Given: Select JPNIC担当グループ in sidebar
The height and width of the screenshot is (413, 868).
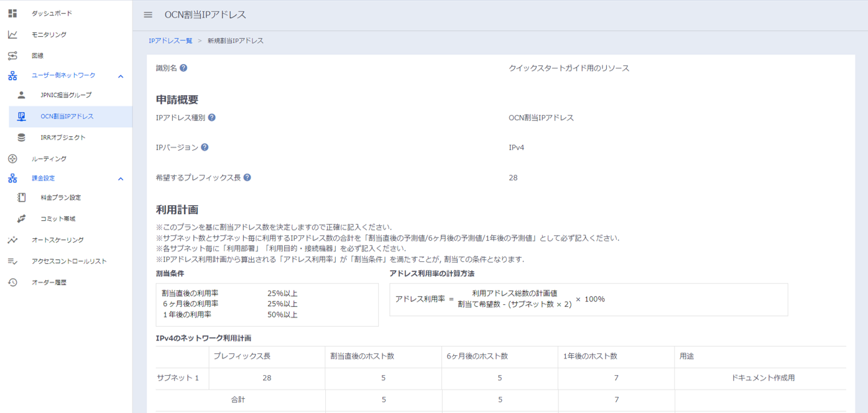Looking at the screenshot, I should 66,95.
